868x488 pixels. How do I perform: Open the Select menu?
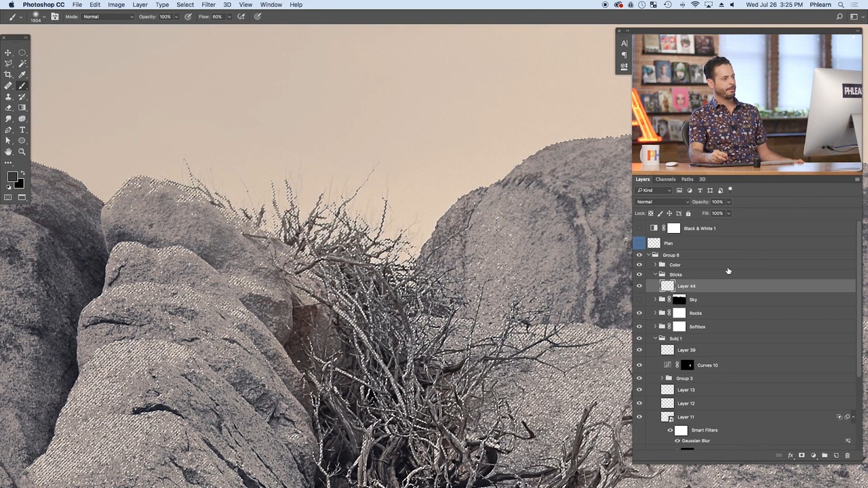tap(185, 5)
